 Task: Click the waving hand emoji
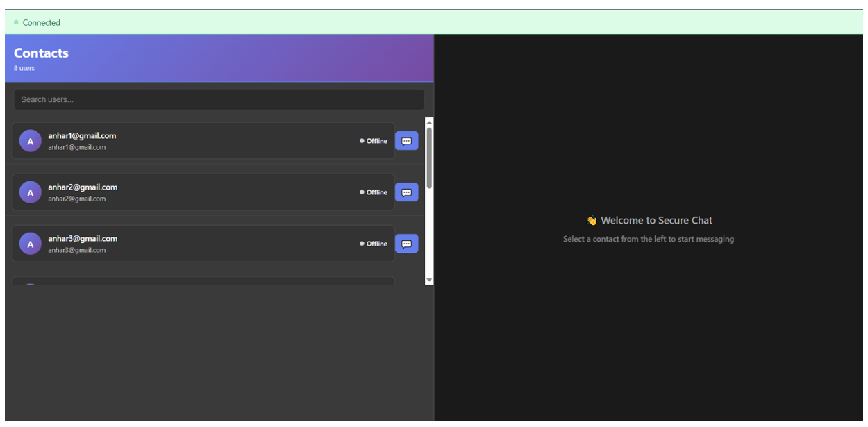point(592,221)
